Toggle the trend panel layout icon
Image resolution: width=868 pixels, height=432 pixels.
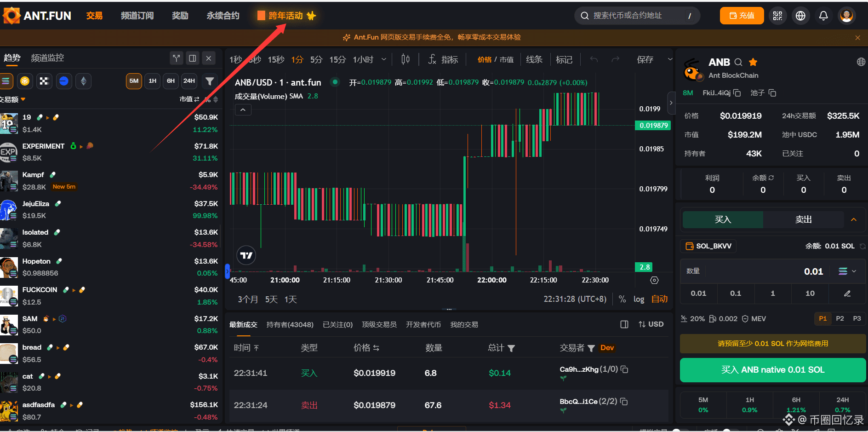[x=193, y=58]
